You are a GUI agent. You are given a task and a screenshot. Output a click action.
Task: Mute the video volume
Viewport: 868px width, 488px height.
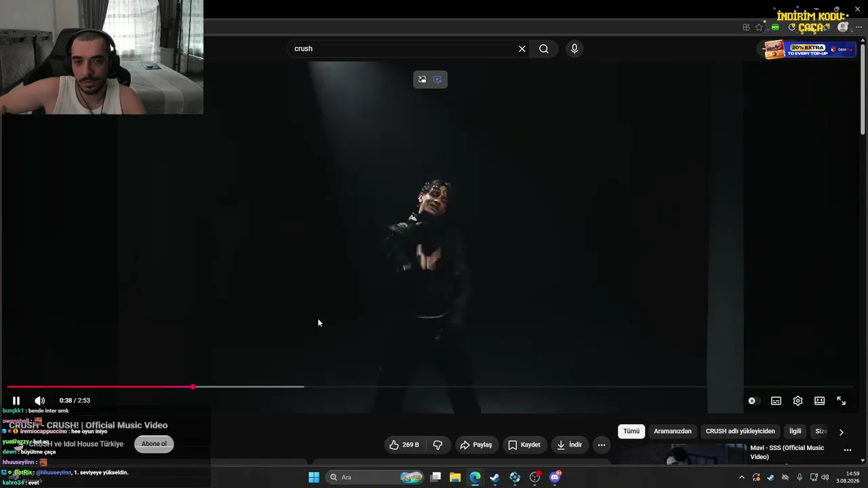pos(40,401)
